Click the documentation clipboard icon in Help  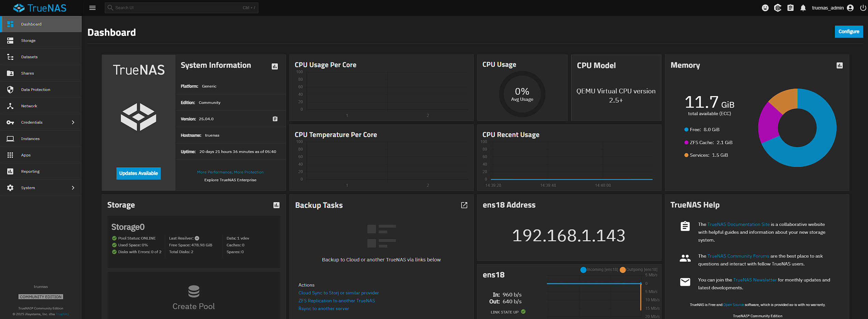coord(685,226)
